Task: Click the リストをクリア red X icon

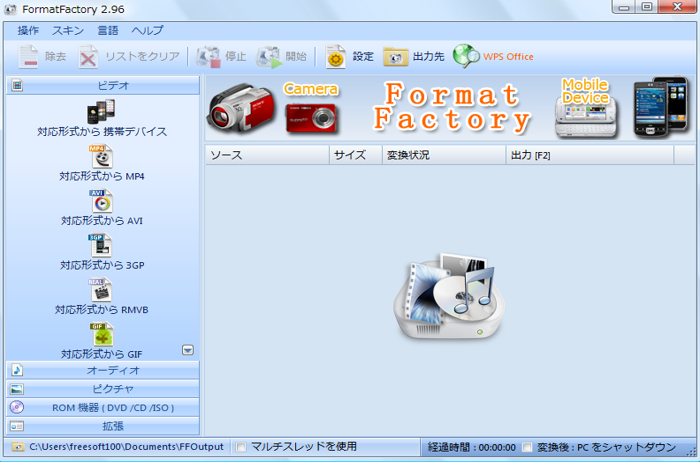Action: click(88, 56)
